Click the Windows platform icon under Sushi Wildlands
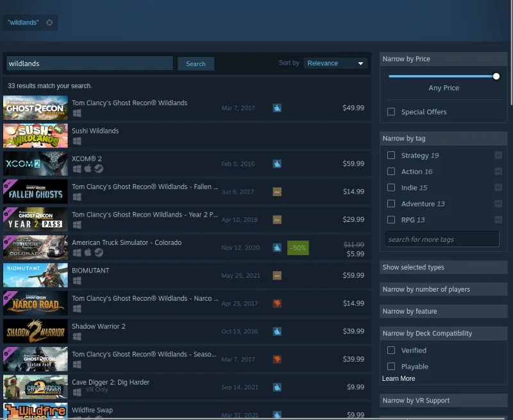The width and height of the screenshot is (513, 420). click(x=77, y=141)
